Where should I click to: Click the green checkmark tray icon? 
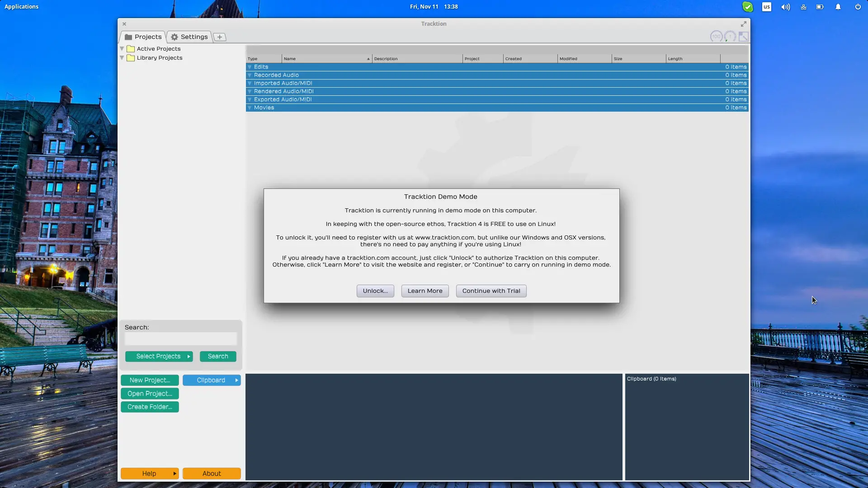tap(748, 7)
